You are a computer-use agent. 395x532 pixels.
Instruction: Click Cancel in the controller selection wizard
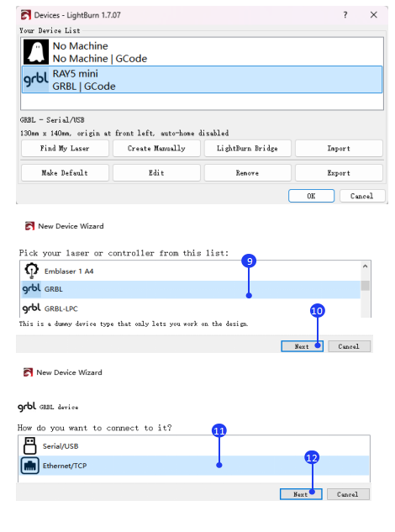tap(349, 346)
